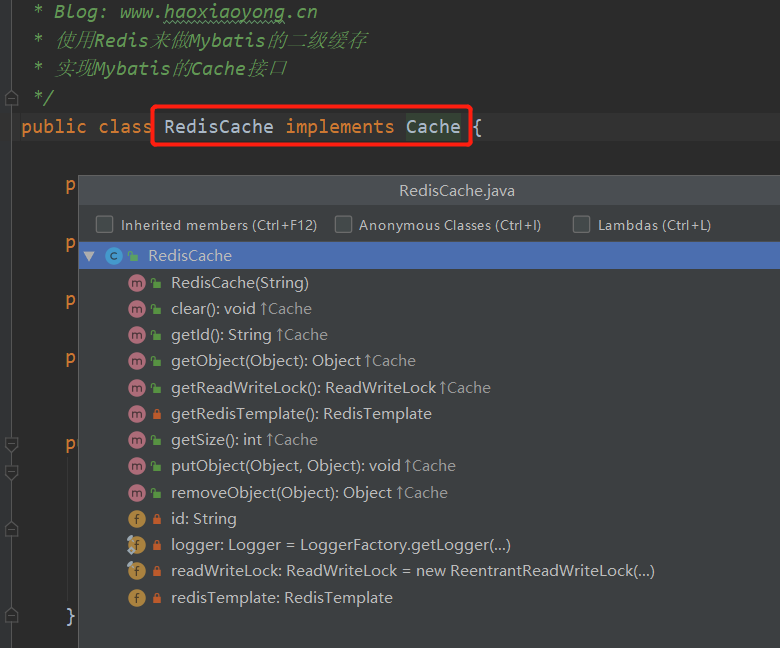Enable Lambdas checkbox
780x648 pixels.
coord(582,224)
